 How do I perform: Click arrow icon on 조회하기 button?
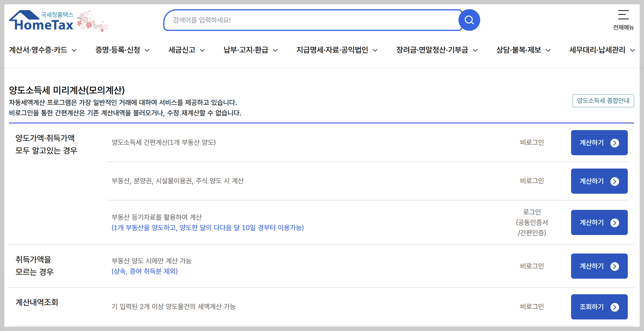coord(614,307)
